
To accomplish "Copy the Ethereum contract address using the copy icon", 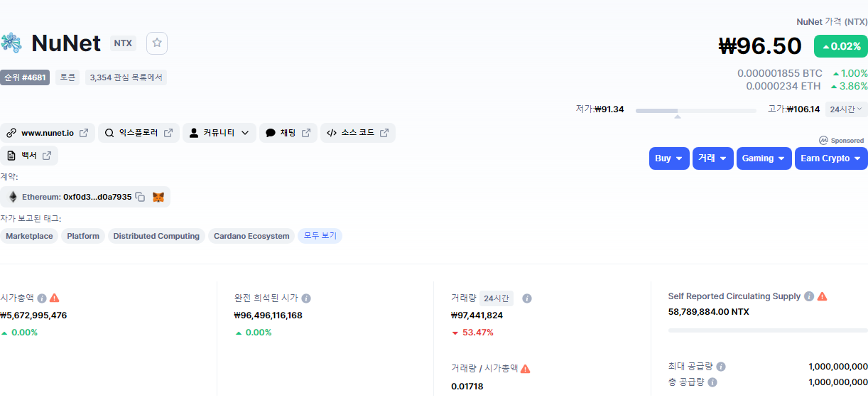I will pyautogui.click(x=140, y=197).
